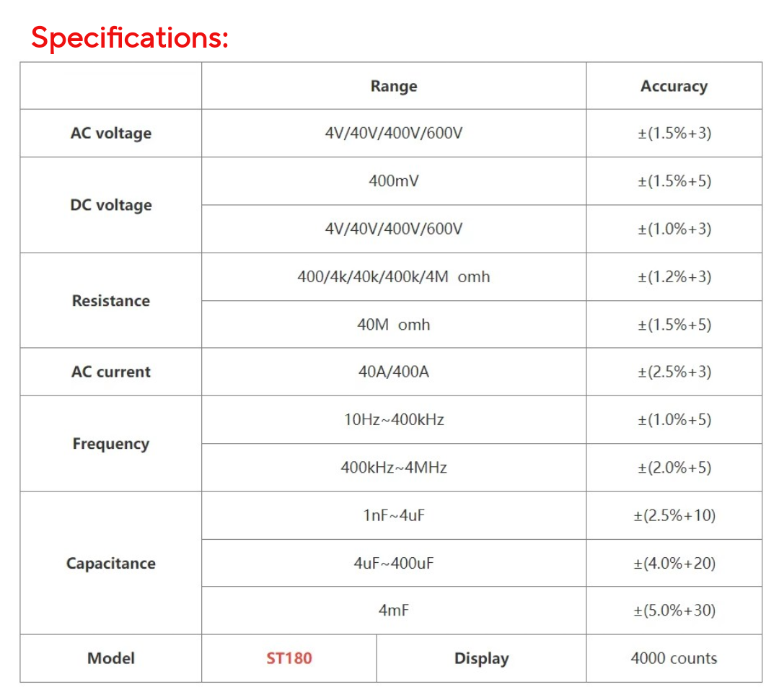
Task: Click the AC voltage row label
Action: pos(111,134)
